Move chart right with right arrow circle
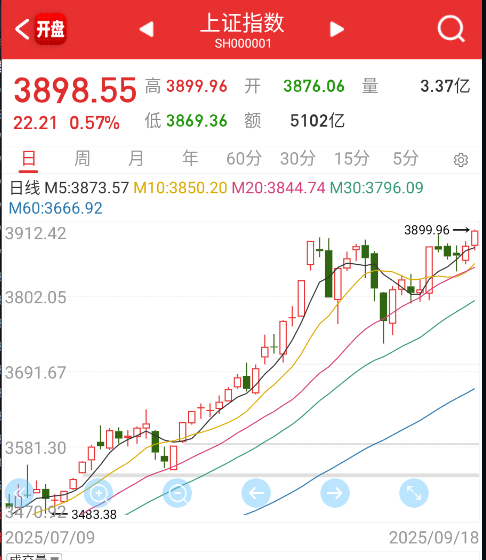The height and width of the screenshot is (560, 486). pyautogui.click(x=335, y=493)
